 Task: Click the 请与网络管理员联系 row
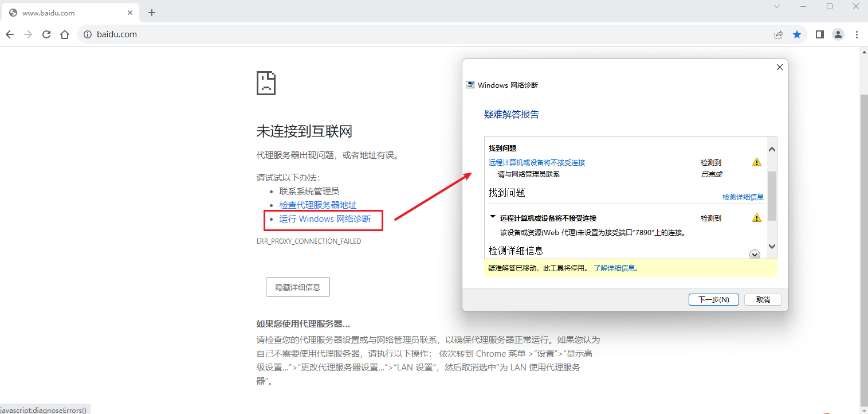tap(529, 174)
